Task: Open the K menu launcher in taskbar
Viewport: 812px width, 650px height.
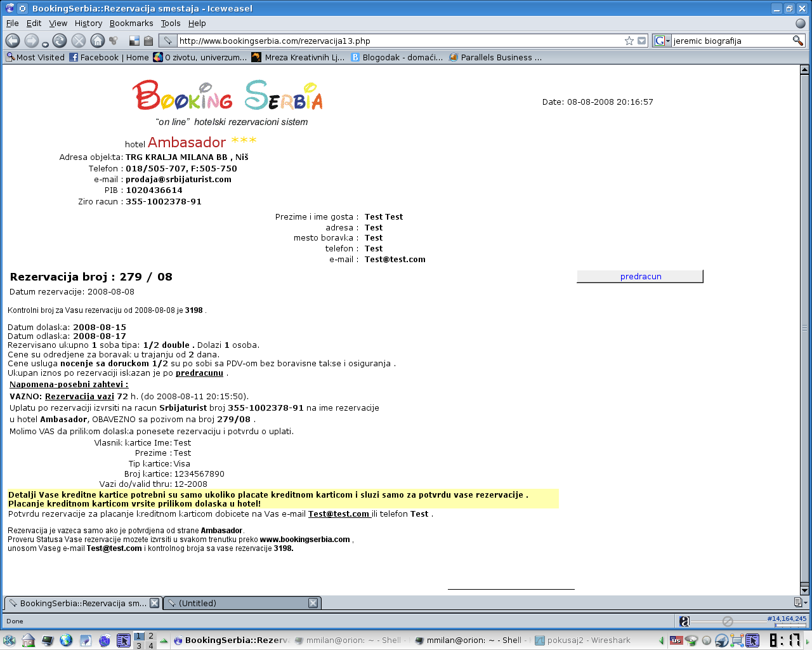Action: [x=9, y=640]
